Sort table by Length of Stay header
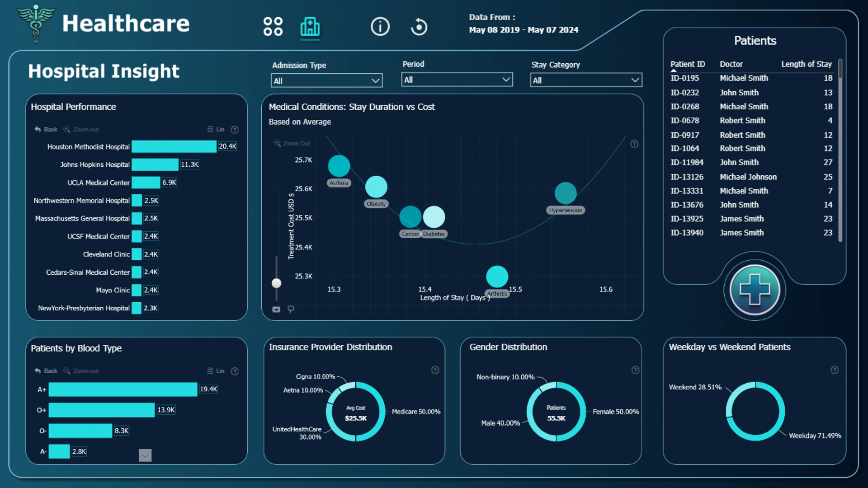Viewport: 868px width, 488px height. coord(807,64)
